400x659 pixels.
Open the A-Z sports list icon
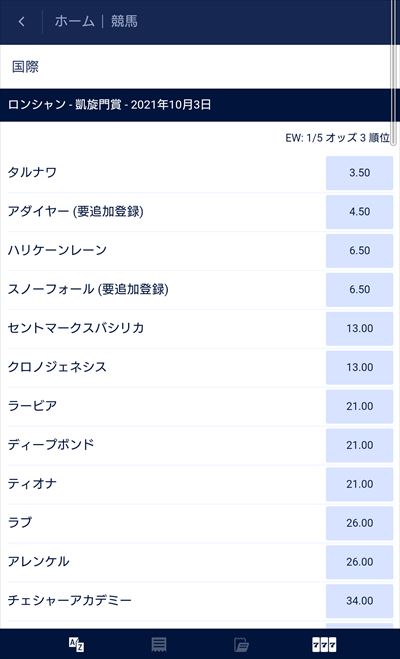point(76,644)
